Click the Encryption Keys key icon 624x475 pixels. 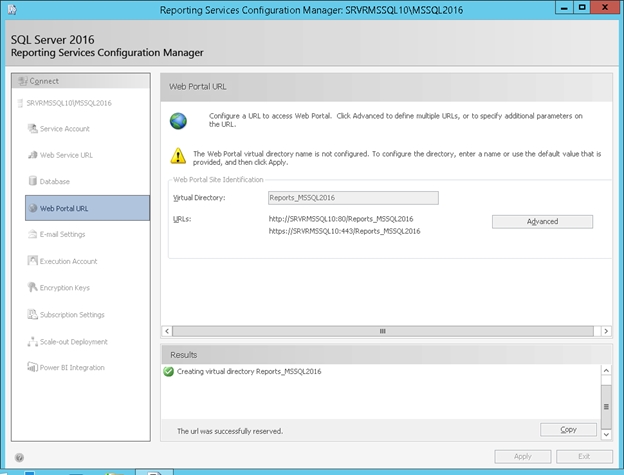32,287
